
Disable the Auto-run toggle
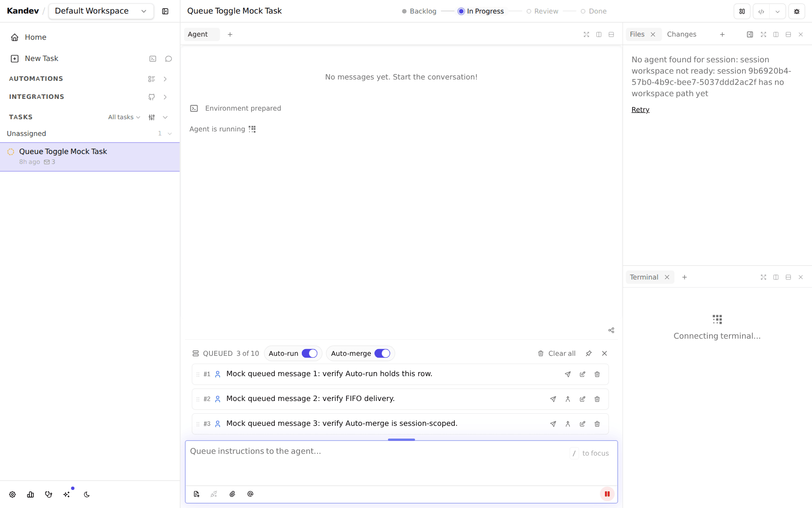click(x=309, y=354)
